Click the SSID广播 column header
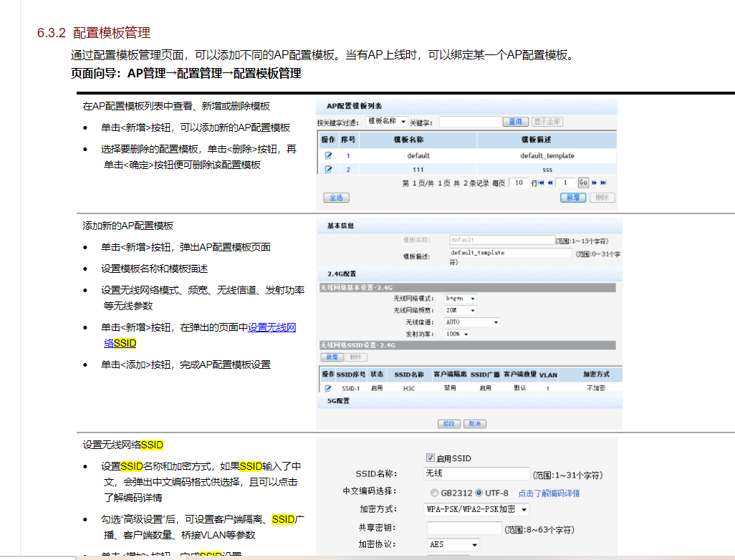 click(485, 375)
